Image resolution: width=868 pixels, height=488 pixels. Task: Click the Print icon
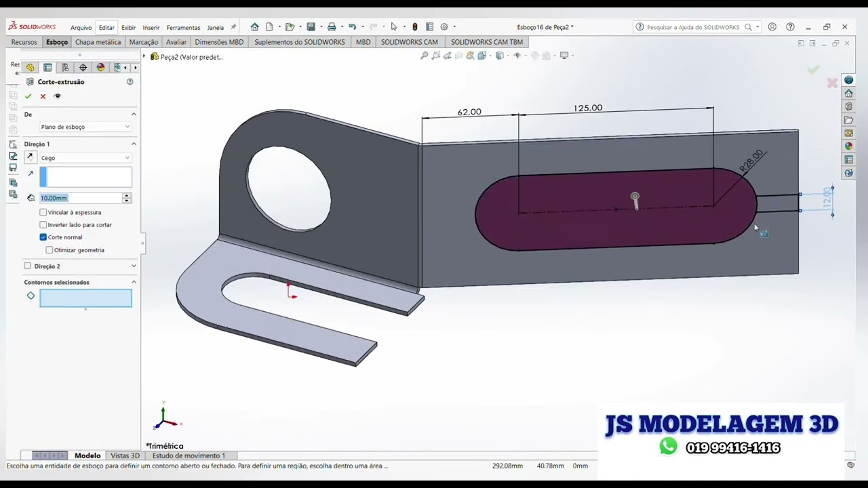click(x=332, y=27)
